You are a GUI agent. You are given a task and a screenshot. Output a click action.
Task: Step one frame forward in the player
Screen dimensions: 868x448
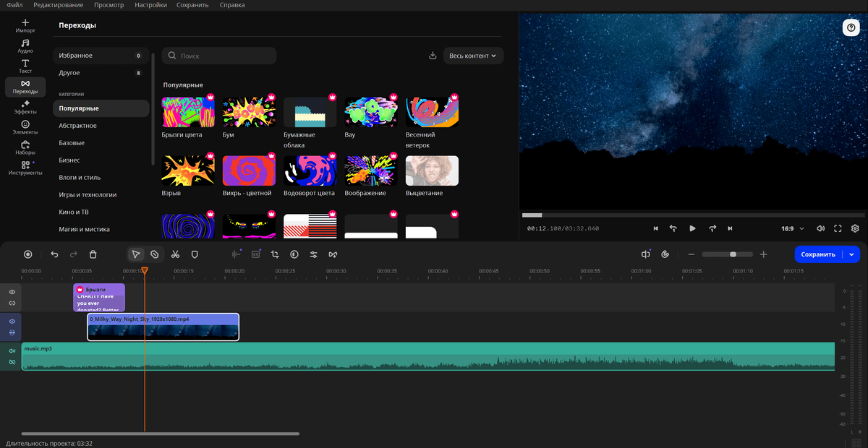[712, 228]
